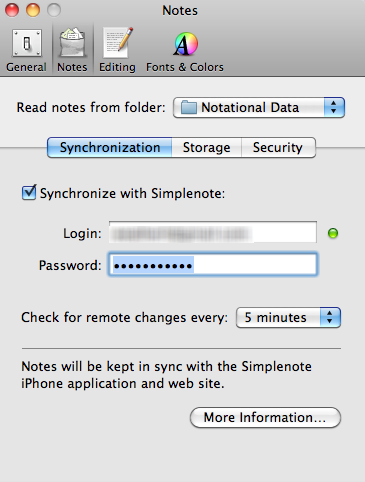Focus the Password field

[213, 265]
